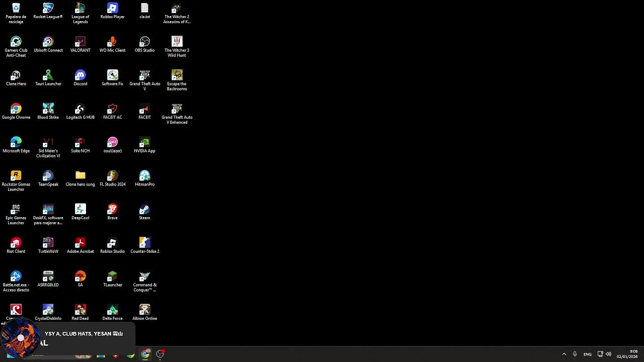Click the Brave browser desktop icon
The image size is (644, 362).
113,212
